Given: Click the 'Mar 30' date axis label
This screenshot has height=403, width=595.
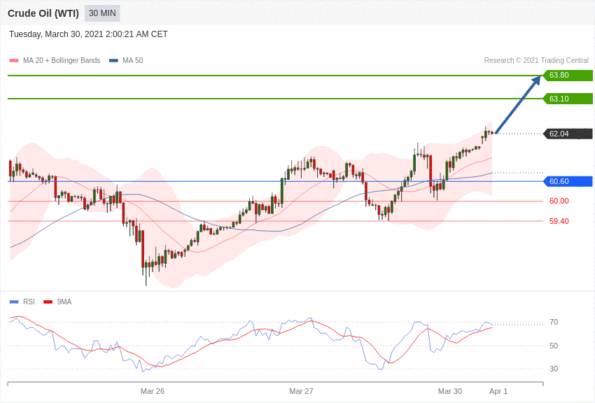Looking at the screenshot, I should pyautogui.click(x=450, y=391).
